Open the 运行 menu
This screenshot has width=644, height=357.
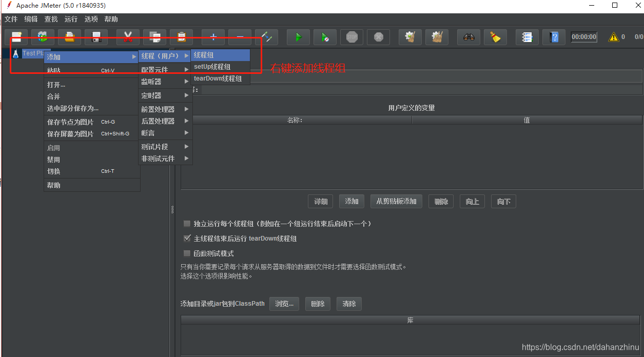(71, 19)
